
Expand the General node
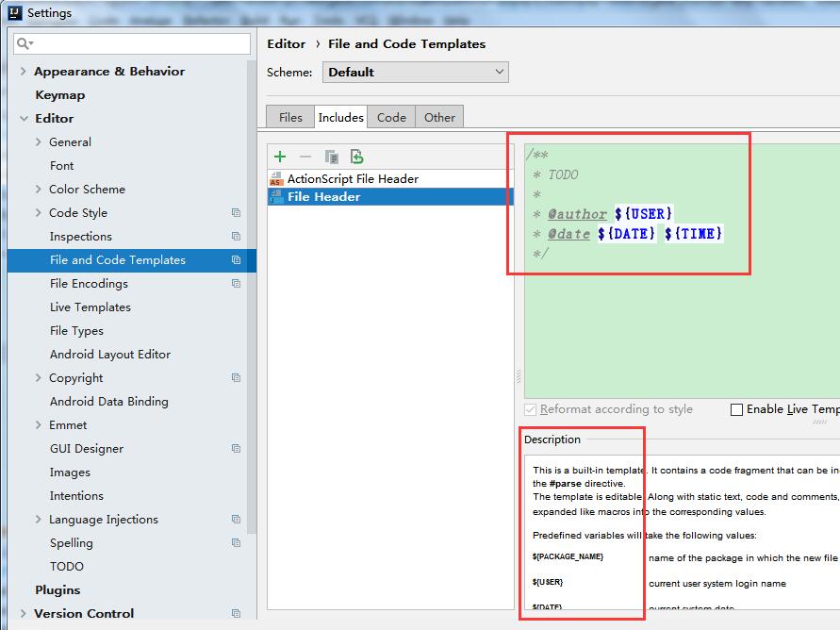38,142
